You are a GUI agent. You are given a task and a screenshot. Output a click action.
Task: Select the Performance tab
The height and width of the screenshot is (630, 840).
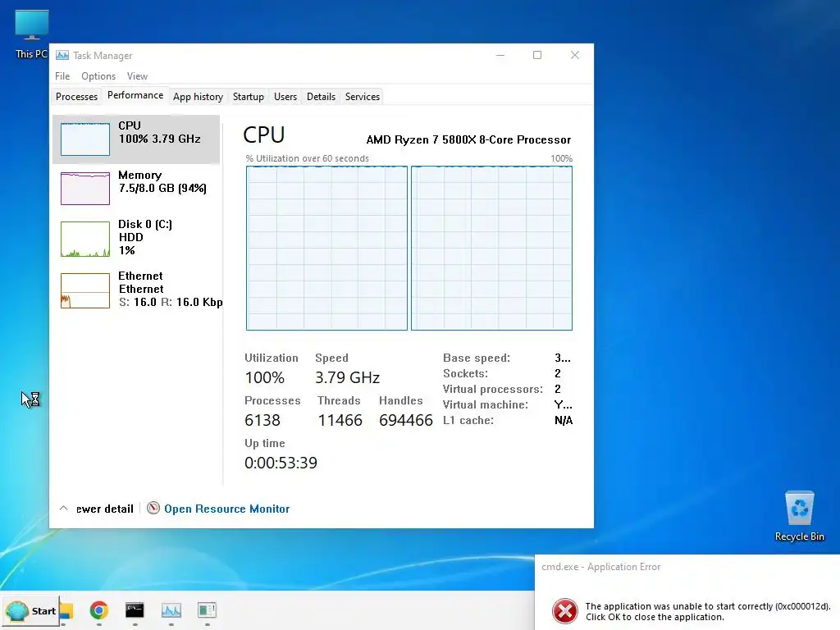tap(135, 95)
